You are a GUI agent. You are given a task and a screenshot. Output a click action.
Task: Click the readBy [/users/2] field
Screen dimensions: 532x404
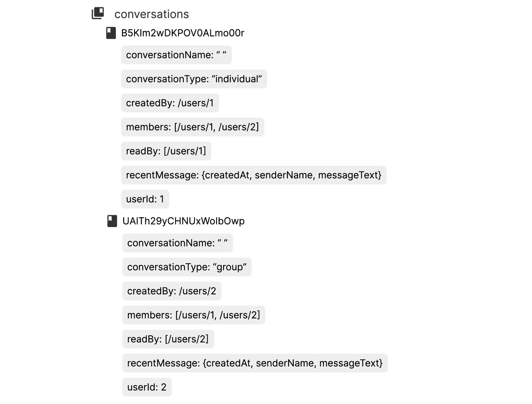click(x=168, y=339)
